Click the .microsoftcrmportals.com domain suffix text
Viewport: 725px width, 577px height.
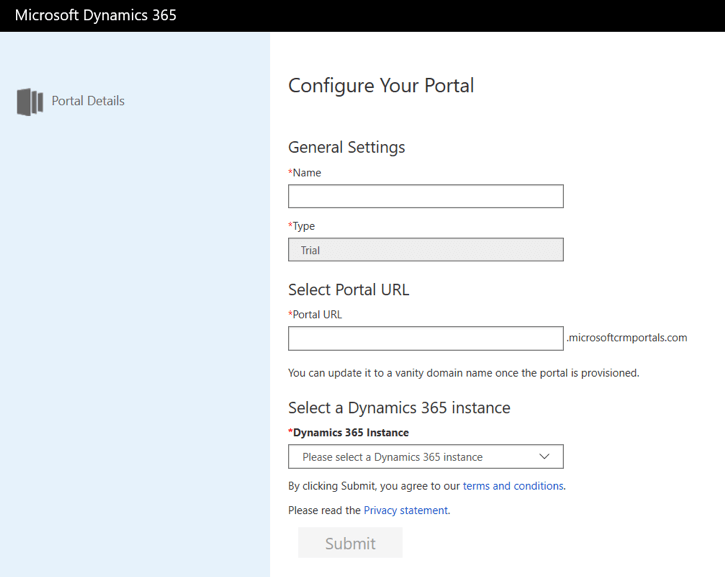[x=627, y=338]
